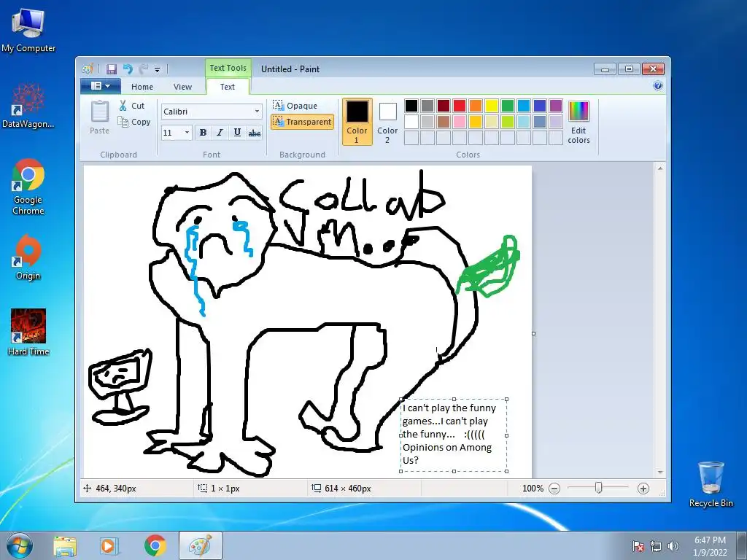747x560 pixels.
Task: Click the Paste clipboard button
Action: (99, 117)
